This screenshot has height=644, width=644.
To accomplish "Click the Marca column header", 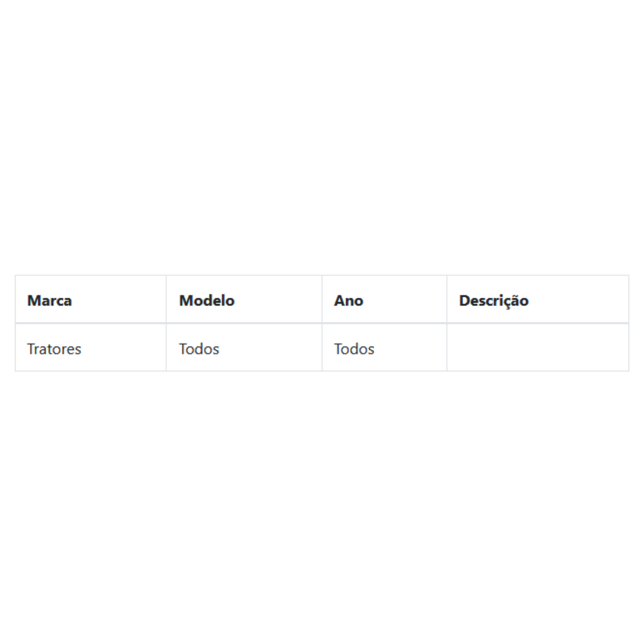I will click(91, 299).
